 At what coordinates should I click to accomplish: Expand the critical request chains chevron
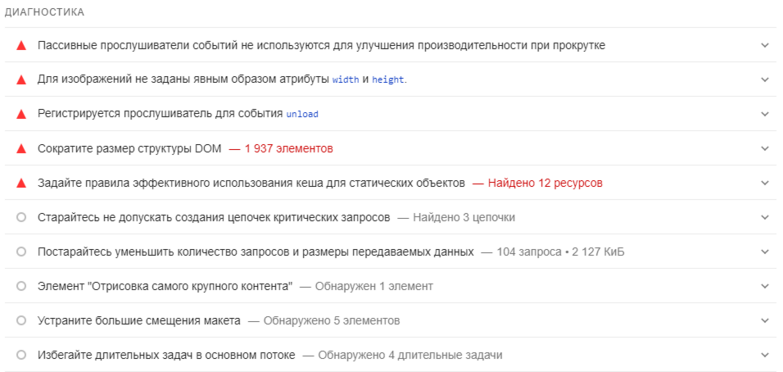click(765, 217)
